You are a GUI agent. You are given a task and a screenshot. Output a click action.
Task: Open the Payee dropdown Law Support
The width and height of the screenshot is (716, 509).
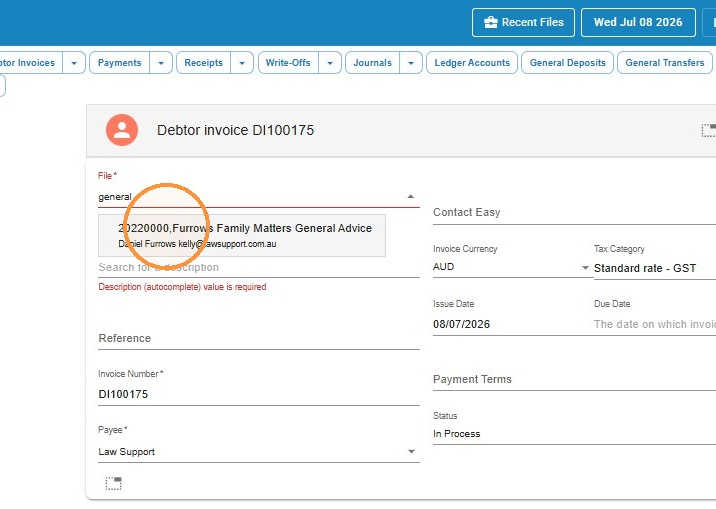pyautogui.click(x=259, y=451)
